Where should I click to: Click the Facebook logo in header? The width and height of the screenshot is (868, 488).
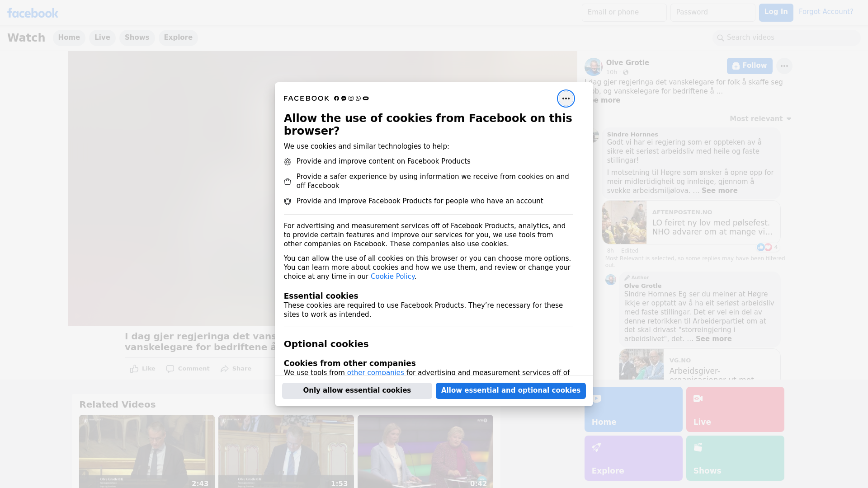pos(33,13)
